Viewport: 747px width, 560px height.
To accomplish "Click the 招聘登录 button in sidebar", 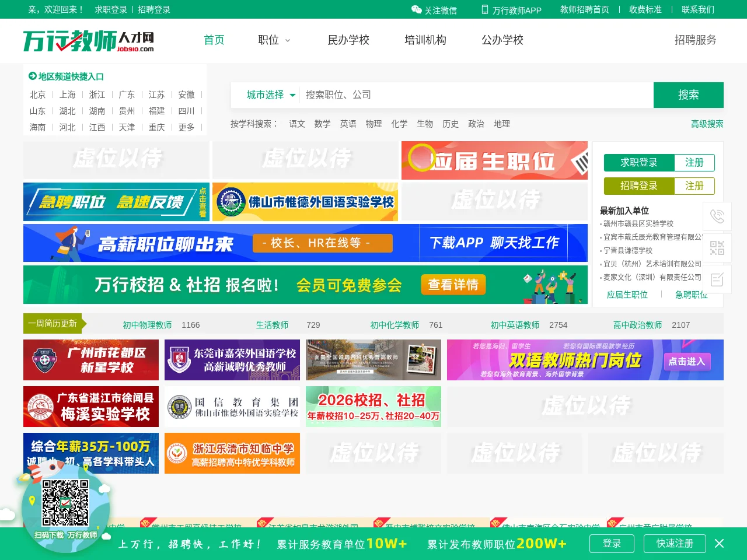I will (639, 186).
